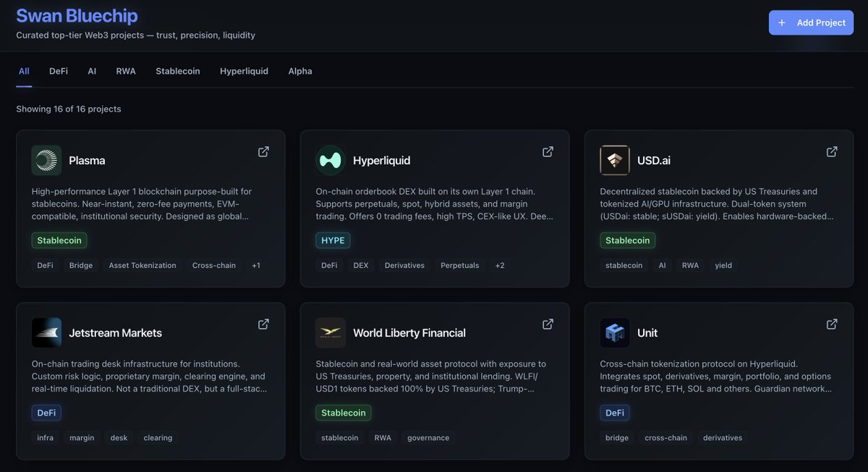Screen dimensions: 868x472
Task: Switch to the DeFi tab
Action: [59, 71]
